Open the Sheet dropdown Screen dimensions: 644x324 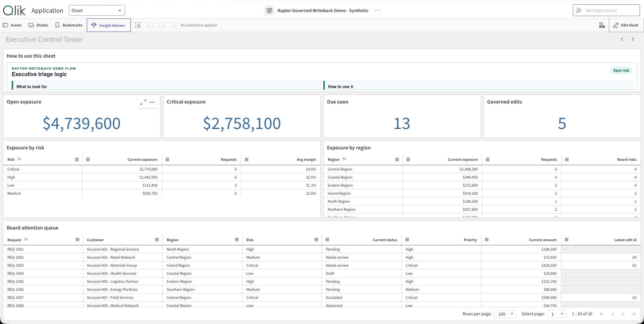[x=97, y=10]
